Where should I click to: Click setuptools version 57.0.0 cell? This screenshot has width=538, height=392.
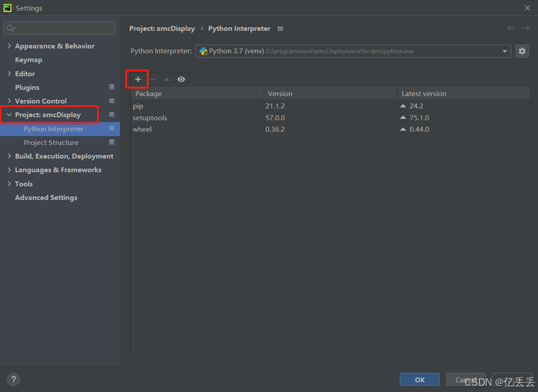[275, 117]
